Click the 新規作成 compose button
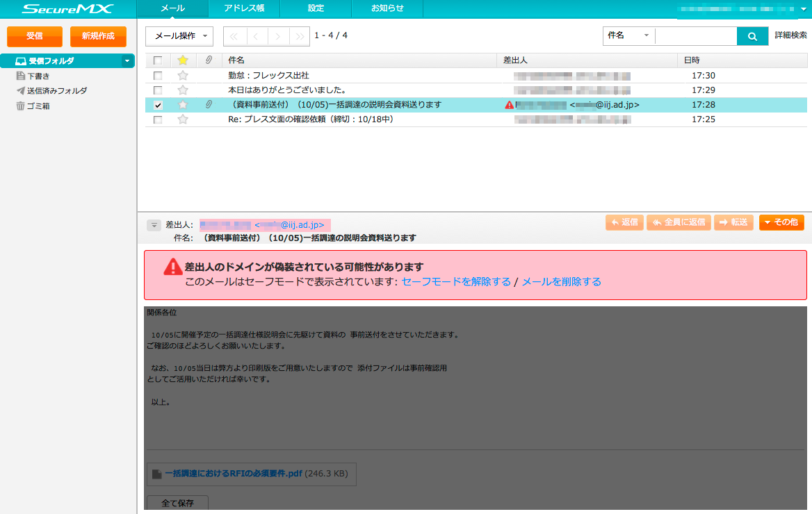812x514 pixels. coord(98,36)
